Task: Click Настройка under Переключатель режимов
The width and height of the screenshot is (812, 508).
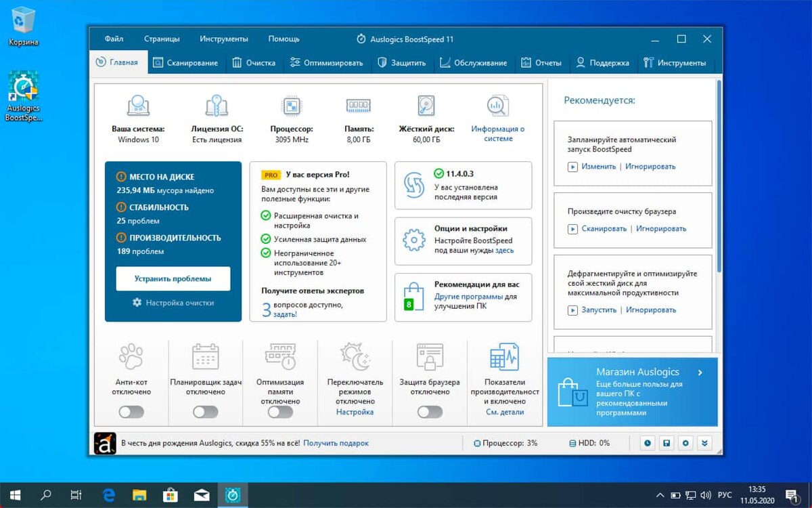Action: tap(355, 412)
